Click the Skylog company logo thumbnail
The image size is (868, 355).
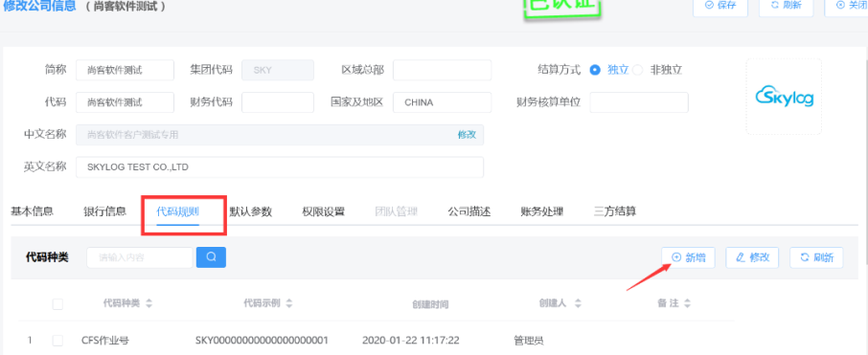tap(784, 97)
